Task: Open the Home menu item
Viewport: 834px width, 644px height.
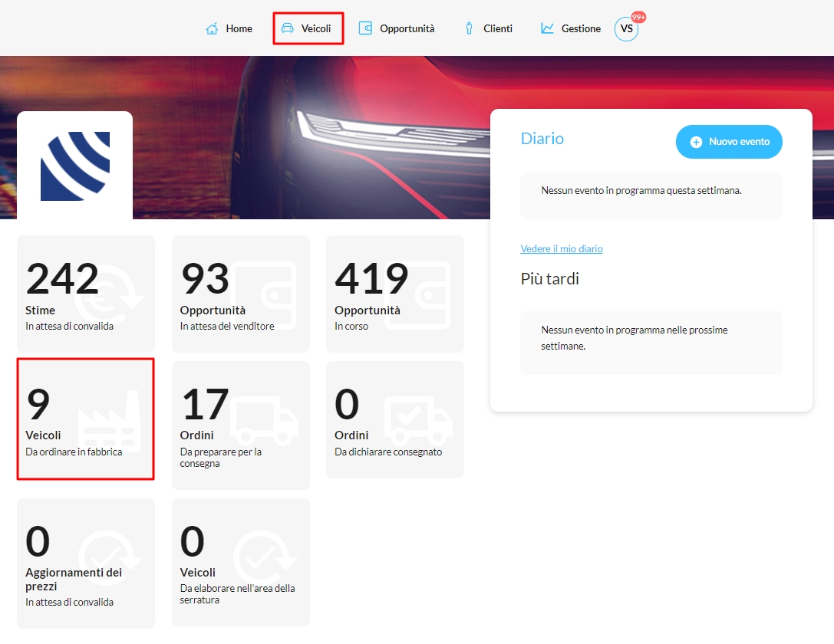Action: (229, 28)
